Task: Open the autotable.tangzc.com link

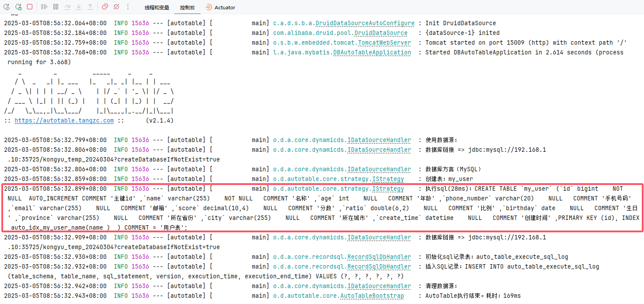Action: click(64, 120)
